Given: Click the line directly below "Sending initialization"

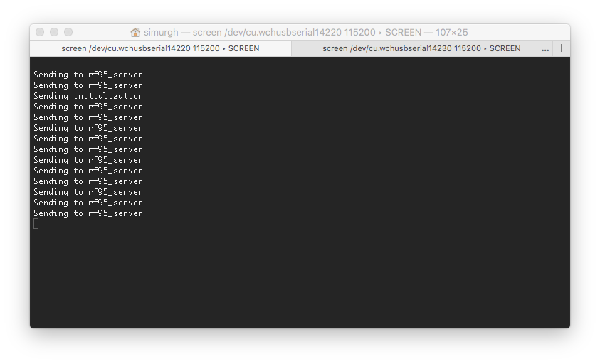Looking at the screenshot, I should coord(88,107).
